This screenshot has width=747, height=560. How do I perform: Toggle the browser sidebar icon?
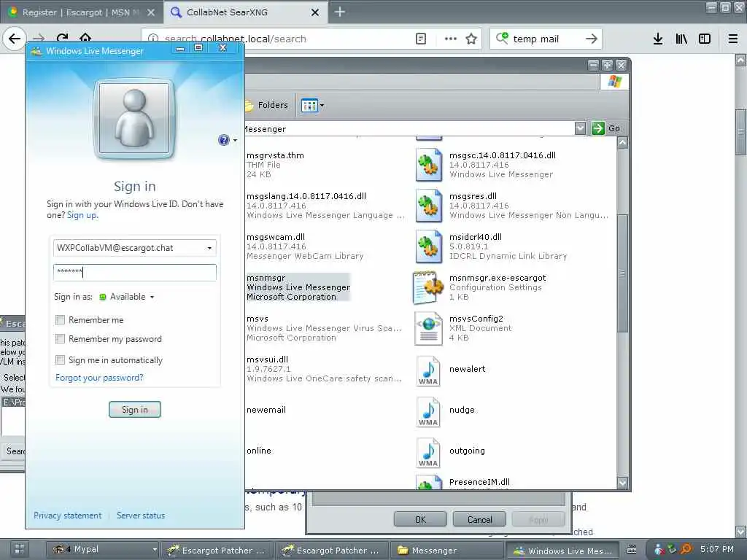[x=705, y=39]
